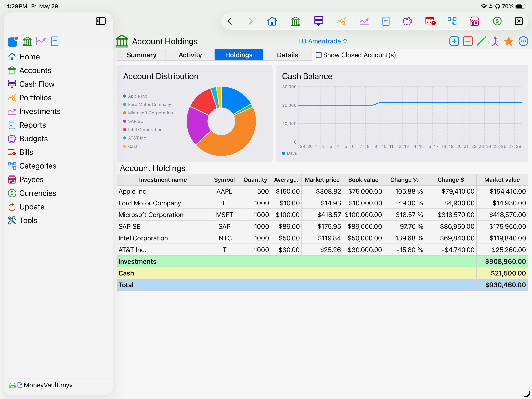
Task: Open Accounts in the sidebar
Action: [29, 71]
